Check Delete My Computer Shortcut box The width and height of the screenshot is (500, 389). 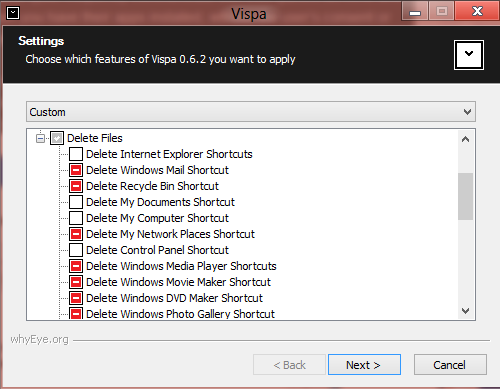coord(76,218)
